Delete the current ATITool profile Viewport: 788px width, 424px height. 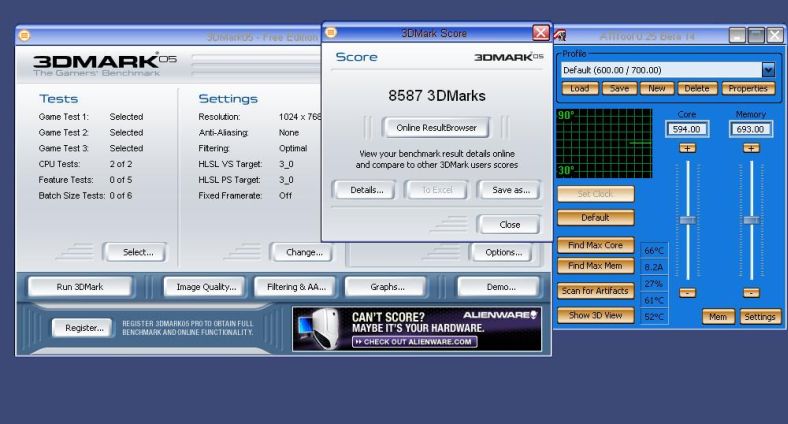(697, 88)
